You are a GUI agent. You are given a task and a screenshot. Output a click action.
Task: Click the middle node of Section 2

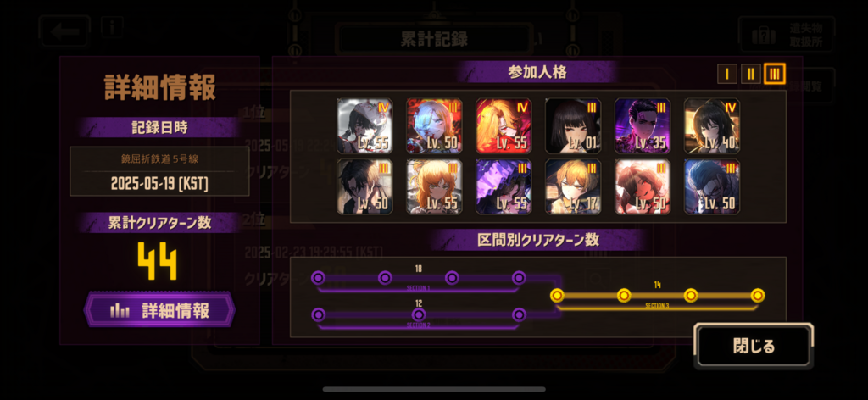point(419,314)
